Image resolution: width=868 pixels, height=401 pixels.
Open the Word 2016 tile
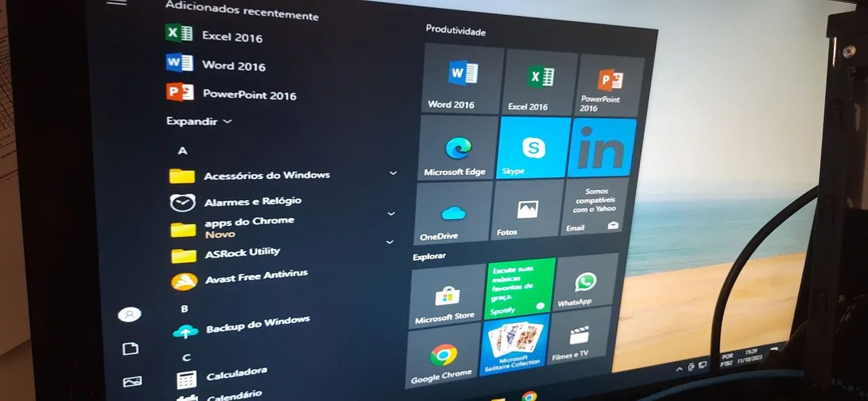click(x=462, y=79)
